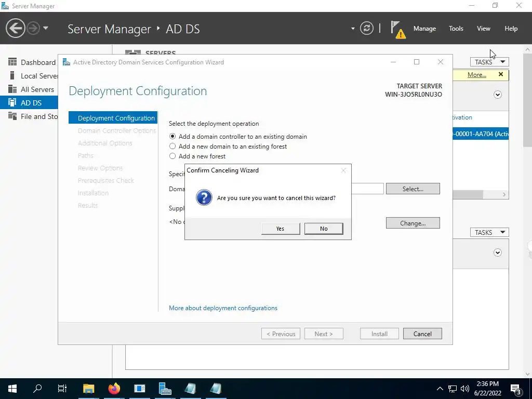
Task: Open the Manage menu
Action: [x=424, y=29]
